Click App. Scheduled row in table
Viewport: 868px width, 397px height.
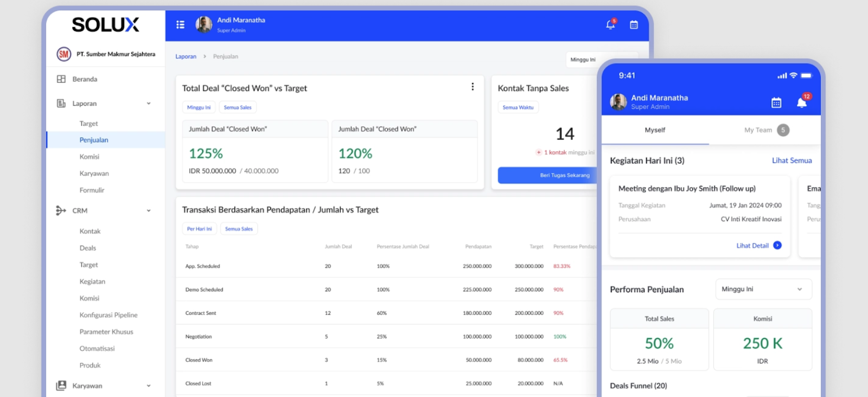click(386, 266)
